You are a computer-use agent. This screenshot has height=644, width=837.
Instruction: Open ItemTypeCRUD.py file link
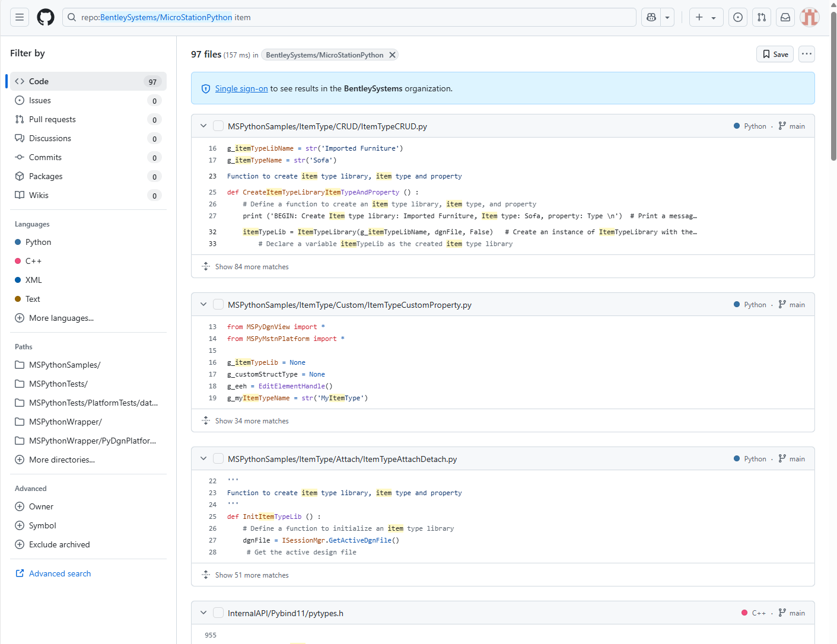coord(327,126)
